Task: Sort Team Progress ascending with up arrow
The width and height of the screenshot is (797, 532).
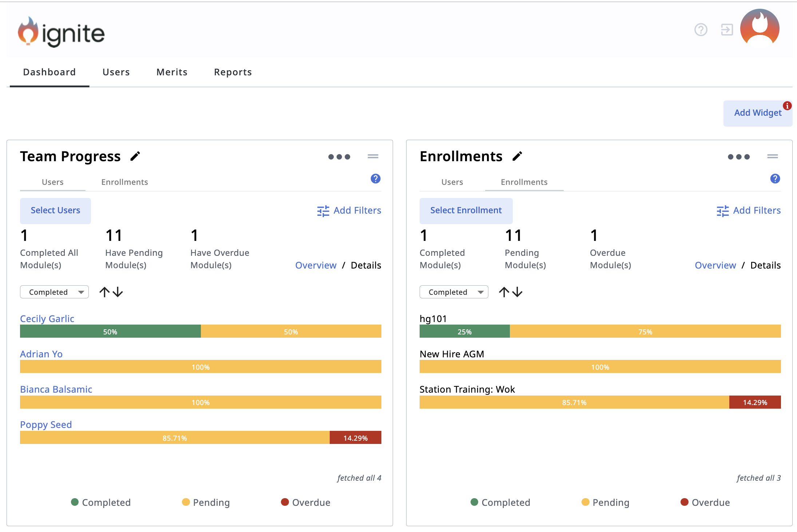Action: (x=104, y=292)
